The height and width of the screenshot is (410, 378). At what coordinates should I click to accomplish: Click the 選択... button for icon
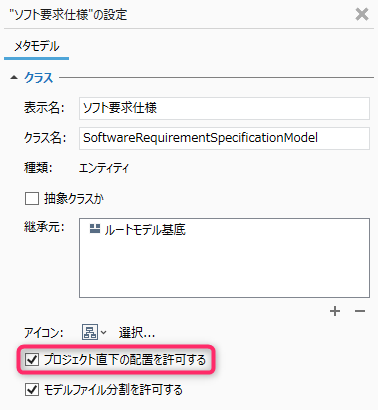(x=137, y=332)
